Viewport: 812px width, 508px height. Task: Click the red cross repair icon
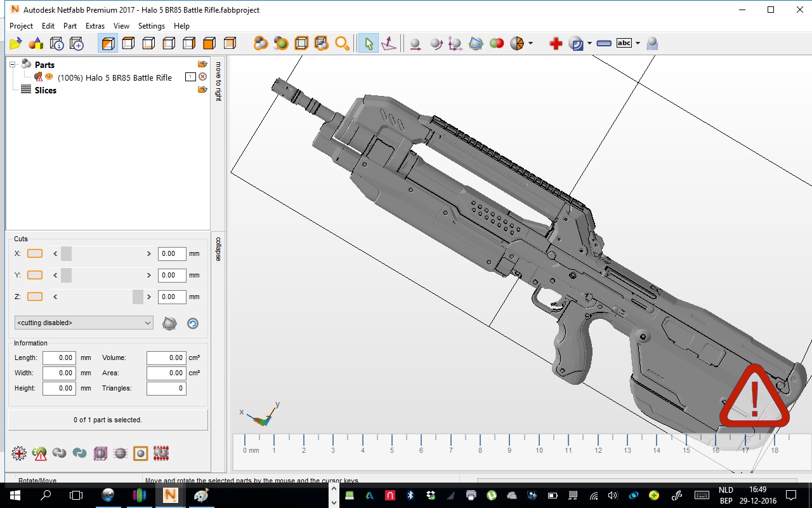tap(556, 43)
